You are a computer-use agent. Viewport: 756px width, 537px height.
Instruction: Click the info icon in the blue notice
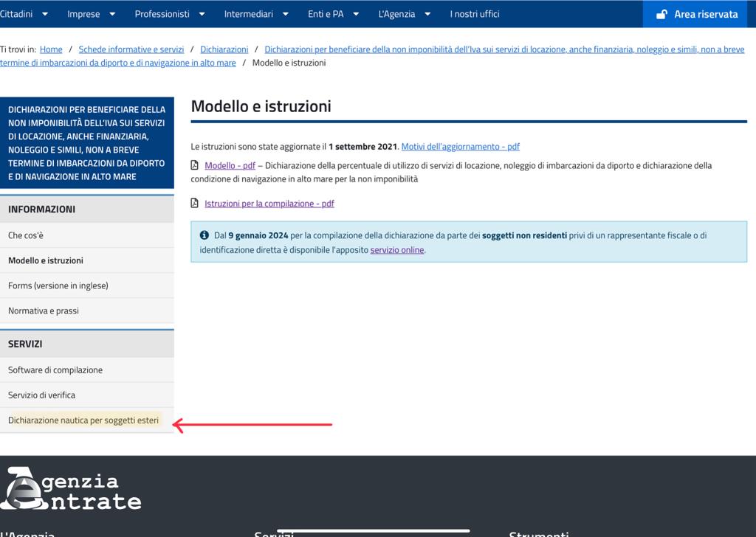click(x=205, y=235)
